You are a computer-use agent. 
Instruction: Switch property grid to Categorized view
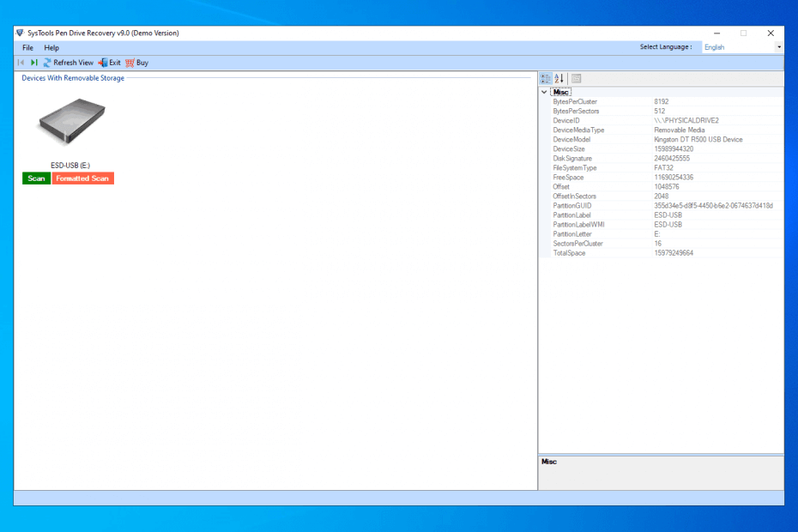[546, 78]
